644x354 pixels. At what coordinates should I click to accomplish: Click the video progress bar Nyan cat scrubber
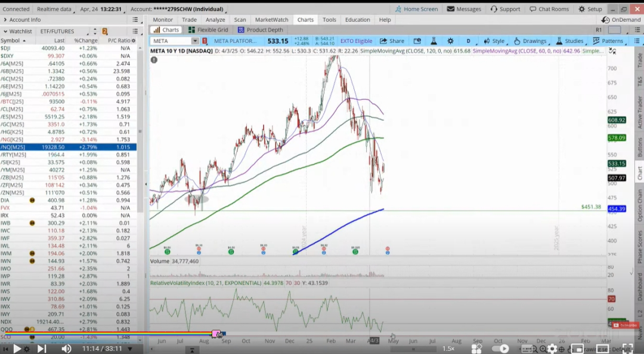pyautogui.click(x=217, y=334)
